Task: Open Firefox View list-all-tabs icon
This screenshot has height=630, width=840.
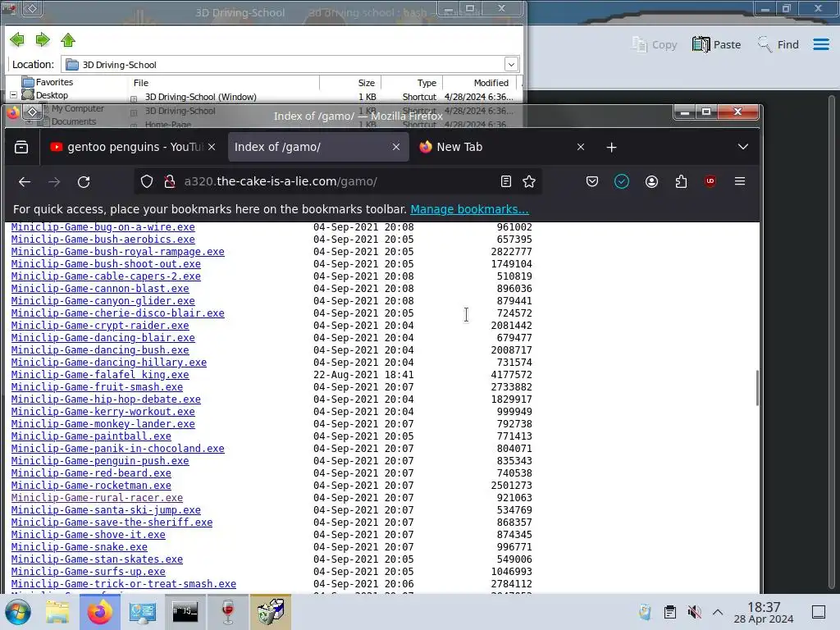Action: [21, 147]
